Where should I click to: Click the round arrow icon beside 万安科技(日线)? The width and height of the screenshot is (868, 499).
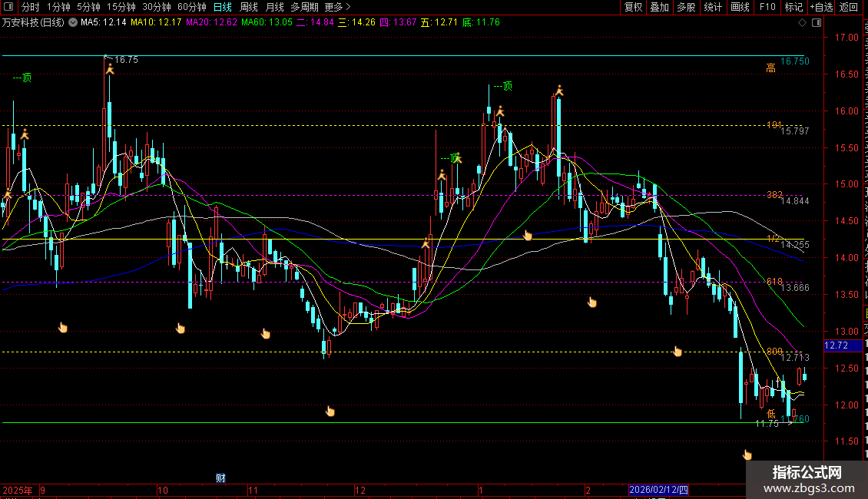pos(74,22)
